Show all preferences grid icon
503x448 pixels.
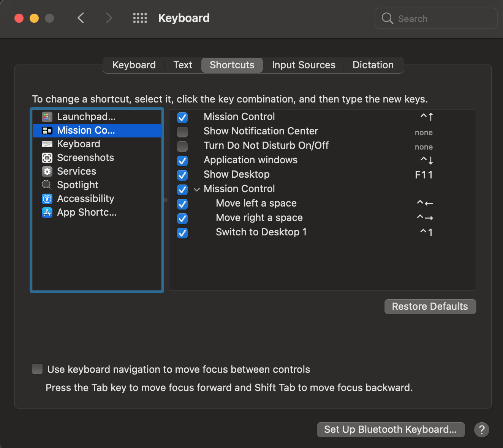(x=140, y=18)
